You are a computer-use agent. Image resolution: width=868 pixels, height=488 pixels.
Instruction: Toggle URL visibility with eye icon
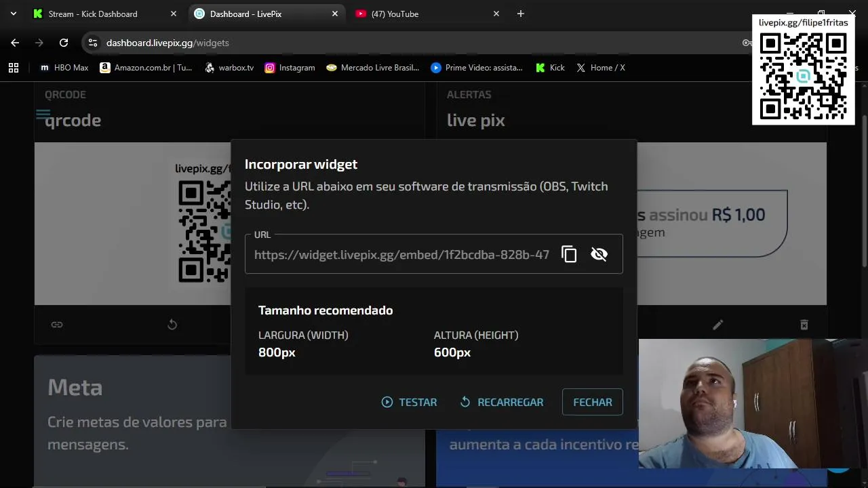599,254
